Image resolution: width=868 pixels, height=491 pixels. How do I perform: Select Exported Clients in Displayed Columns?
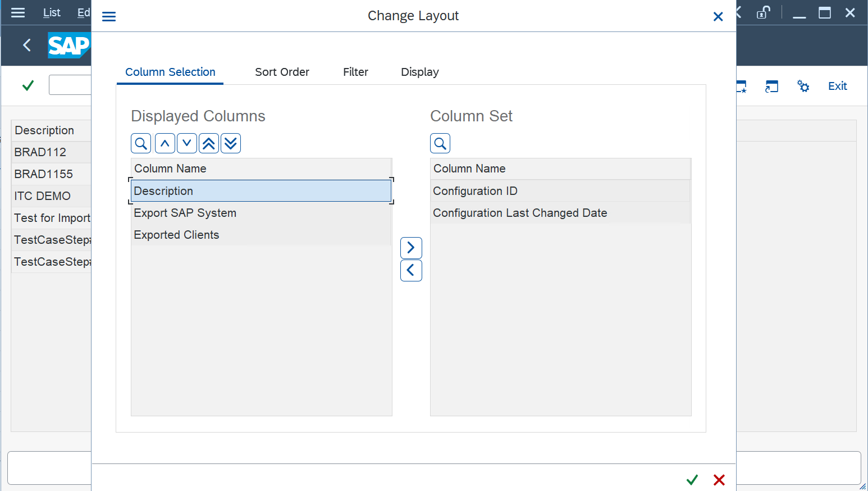coord(176,235)
